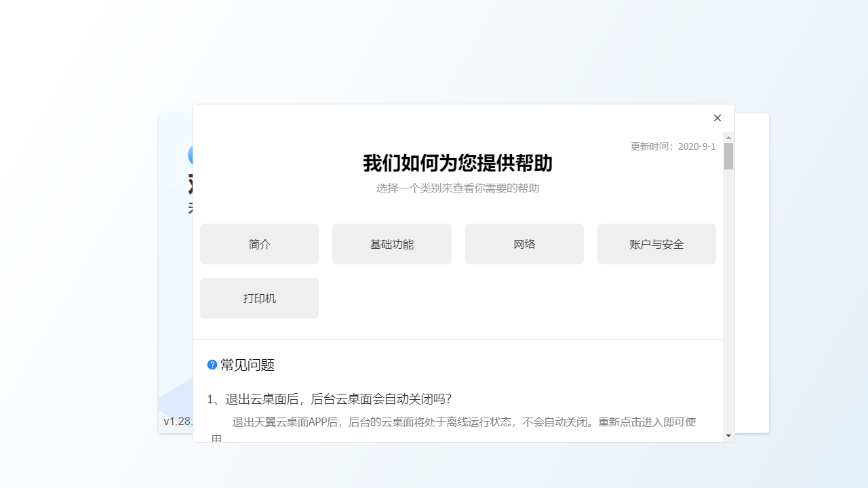Click the blue question-mark icon beside 常见问题
This screenshot has width=868, height=488.
tap(212, 365)
